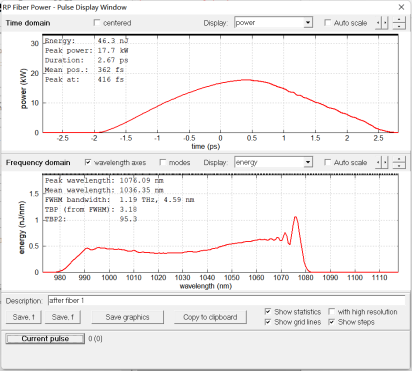412x372 pixels.
Task: Click the 'Peak power: 17.7 kW' statistic
Action: [87, 51]
